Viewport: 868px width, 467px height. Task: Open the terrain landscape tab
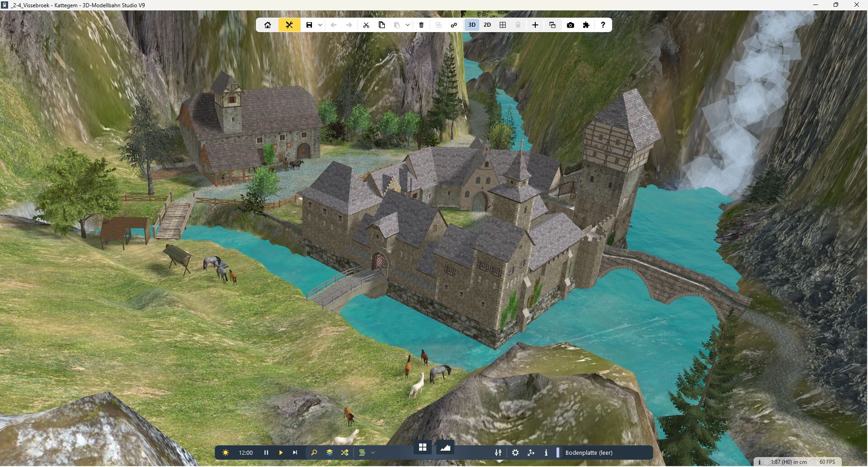445,448
